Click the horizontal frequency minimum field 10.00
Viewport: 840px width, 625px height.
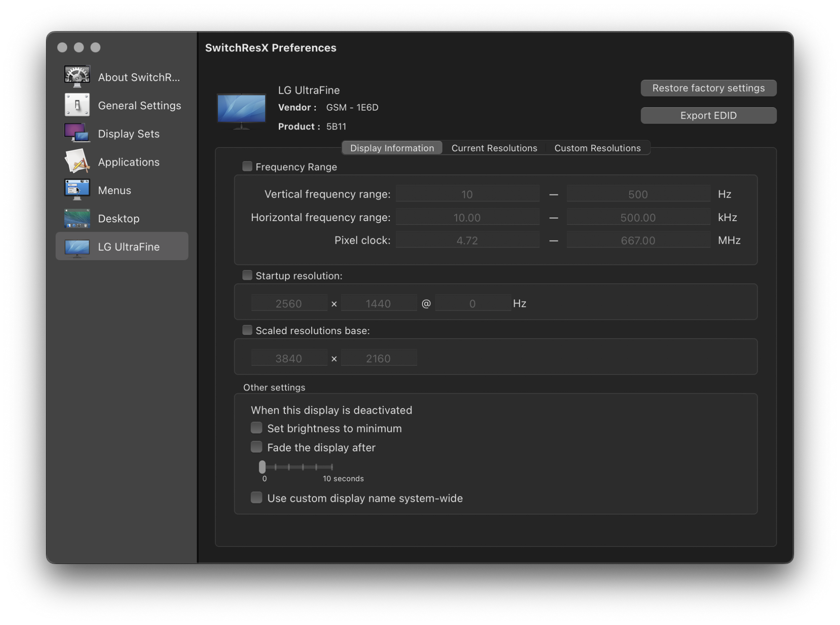tap(467, 217)
